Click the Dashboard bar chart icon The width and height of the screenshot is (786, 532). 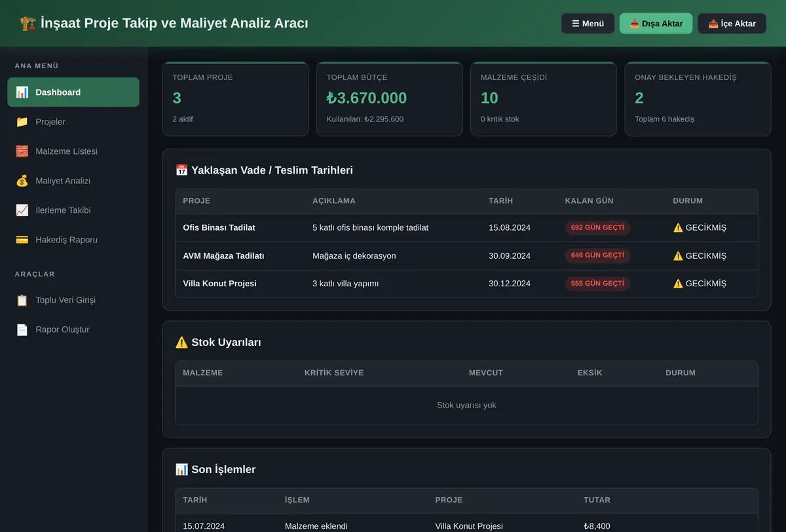coord(22,92)
